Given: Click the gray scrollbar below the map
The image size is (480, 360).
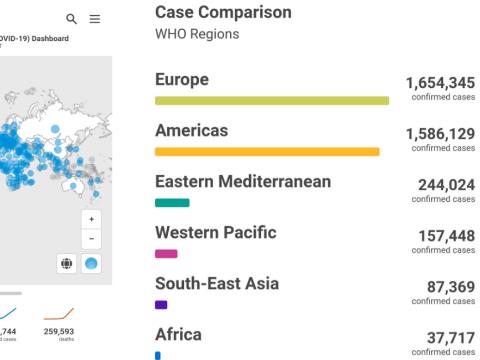Looking at the screenshot, I should [x=11, y=293].
